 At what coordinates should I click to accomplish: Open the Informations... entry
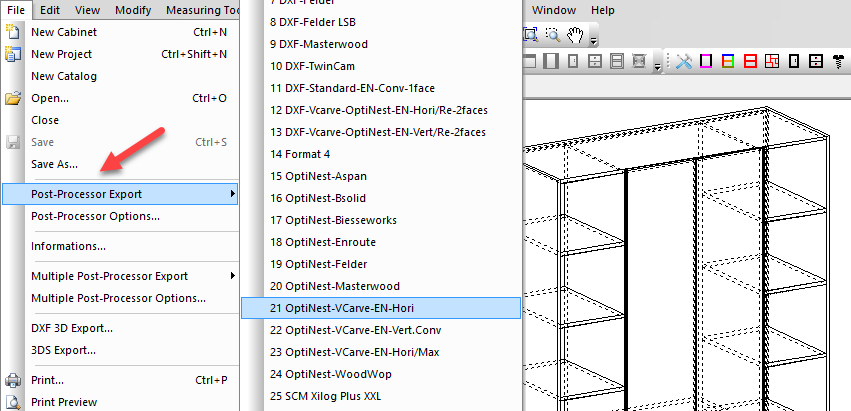pos(120,246)
